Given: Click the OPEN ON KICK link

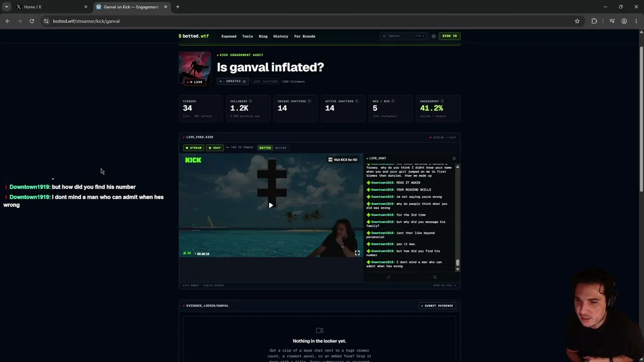Looking at the screenshot, I should 444,286.
